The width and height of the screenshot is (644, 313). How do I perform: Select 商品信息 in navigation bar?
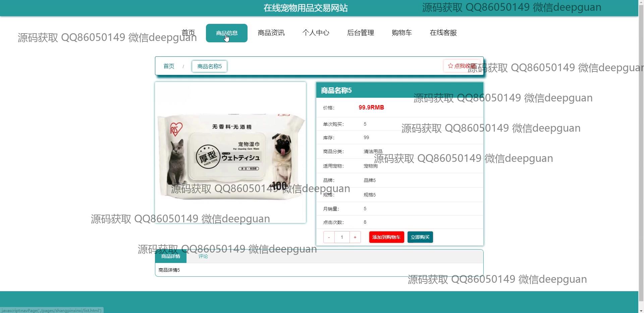(227, 33)
